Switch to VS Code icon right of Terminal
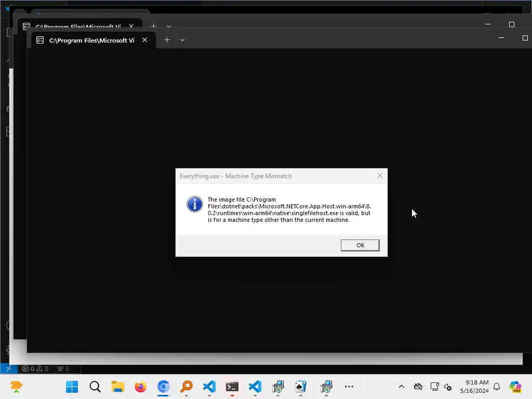This screenshot has width=532, height=399. pyautogui.click(x=255, y=387)
